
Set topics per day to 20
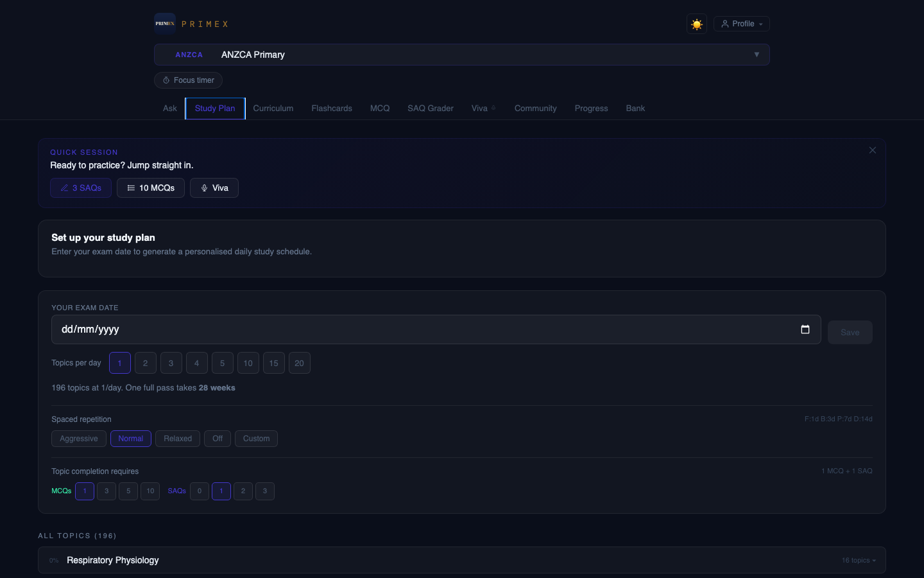300,363
